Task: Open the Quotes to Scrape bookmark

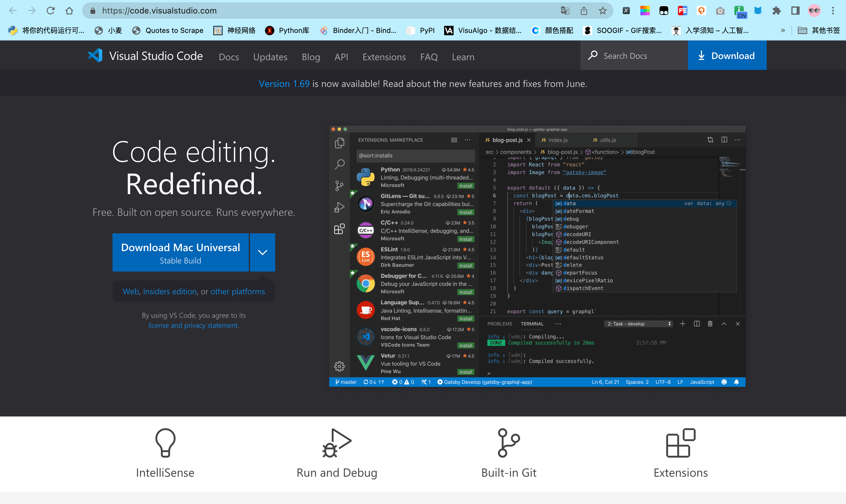Action: (x=168, y=31)
